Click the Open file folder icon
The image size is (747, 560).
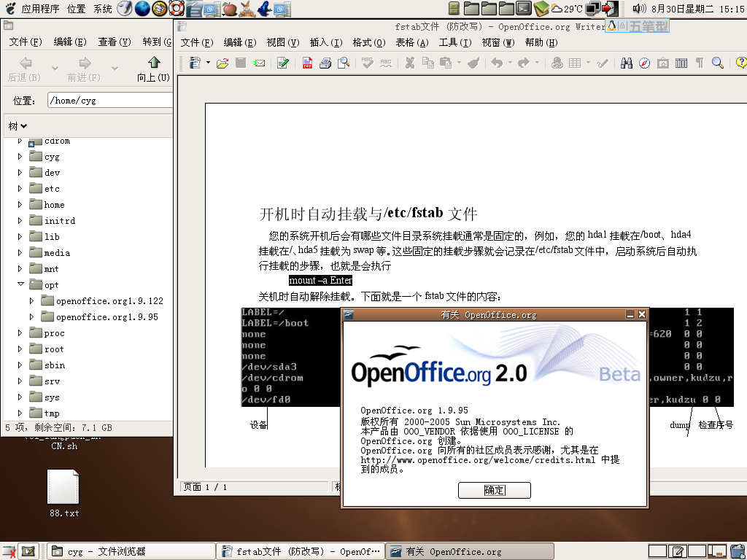(222, 63)
